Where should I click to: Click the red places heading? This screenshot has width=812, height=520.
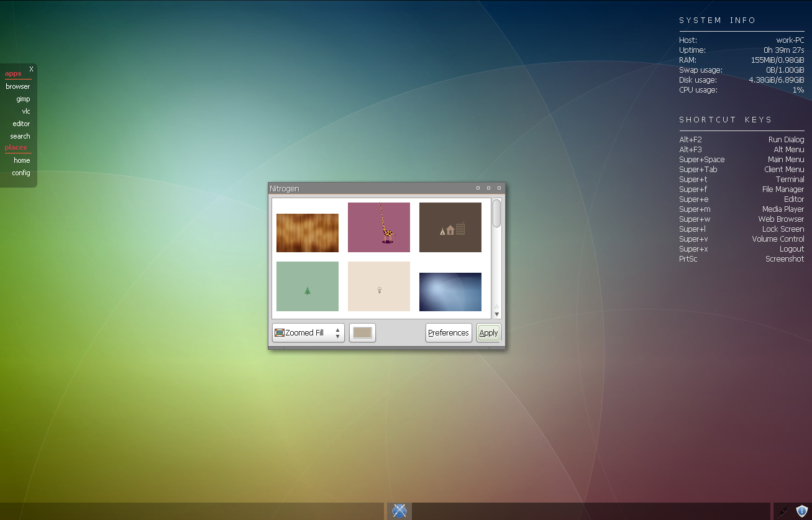tap(16, 147)
